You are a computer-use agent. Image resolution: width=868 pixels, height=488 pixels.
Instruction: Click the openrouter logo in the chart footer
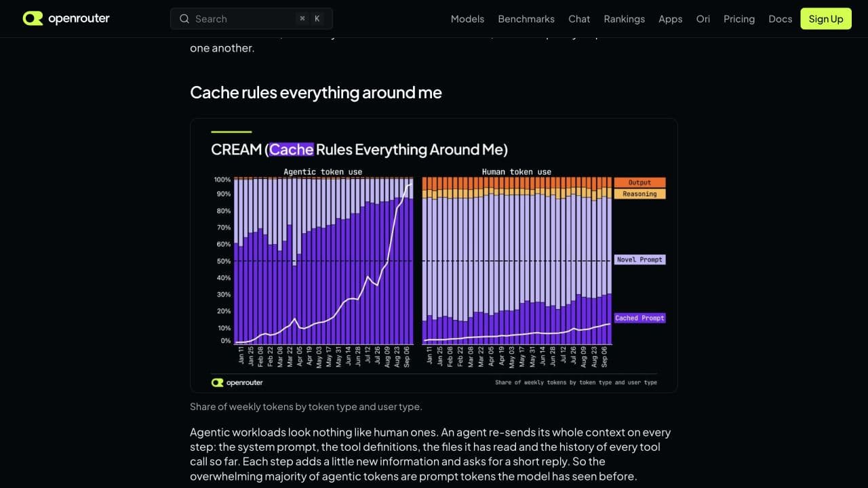[x=237, y=382]
